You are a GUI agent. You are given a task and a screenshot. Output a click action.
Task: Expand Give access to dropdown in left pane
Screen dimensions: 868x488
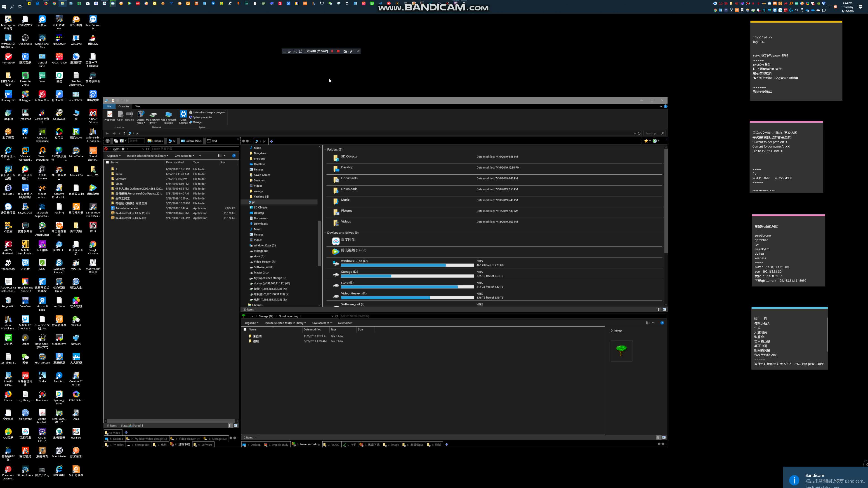184,156
